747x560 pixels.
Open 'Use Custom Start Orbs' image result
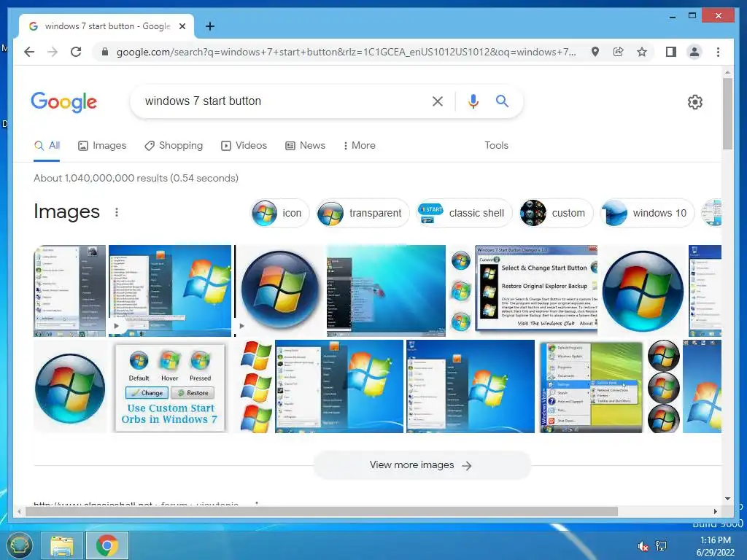coord(170,386)
